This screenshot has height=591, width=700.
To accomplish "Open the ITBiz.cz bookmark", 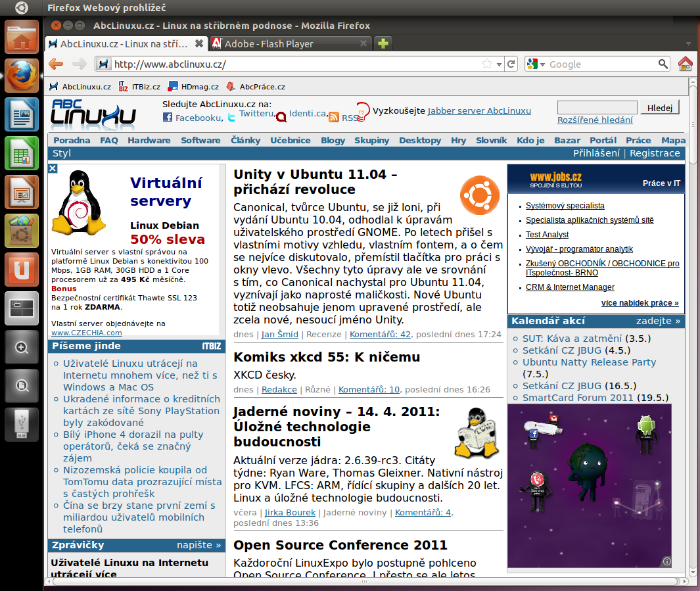I will click(140, 87).
